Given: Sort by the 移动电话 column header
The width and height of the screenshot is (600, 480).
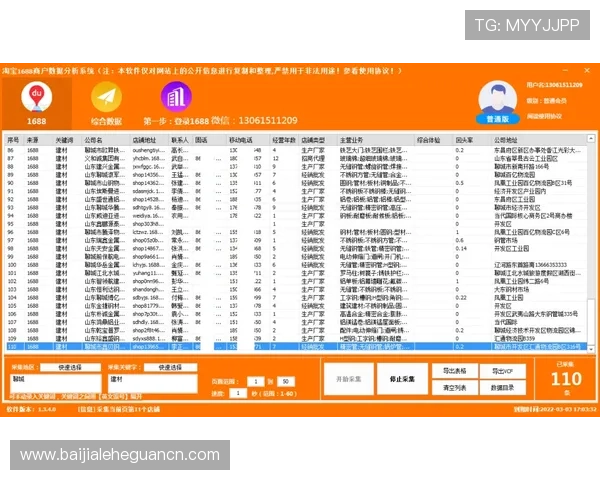Looking at the screenshot, I should tap(248, 140).
